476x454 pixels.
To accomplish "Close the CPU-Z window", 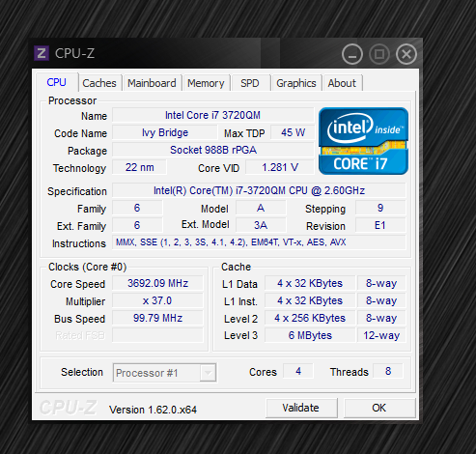I will (x=406, y=54).
